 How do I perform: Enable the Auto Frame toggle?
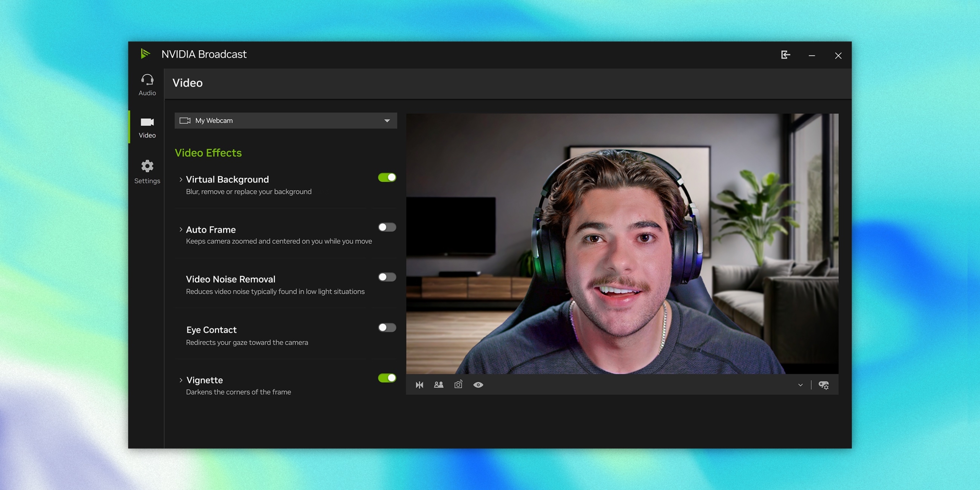tap(387, 227)
